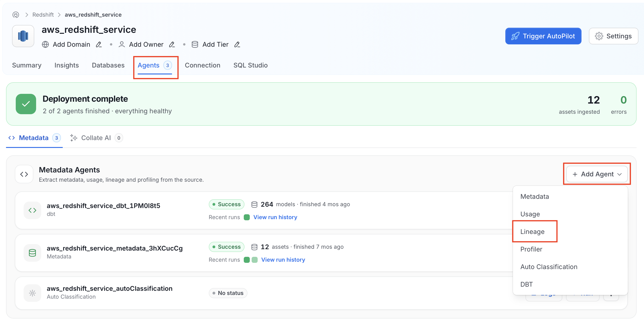Open service Settings
Screen dimensions: 644x325
(x=613, y=36)
